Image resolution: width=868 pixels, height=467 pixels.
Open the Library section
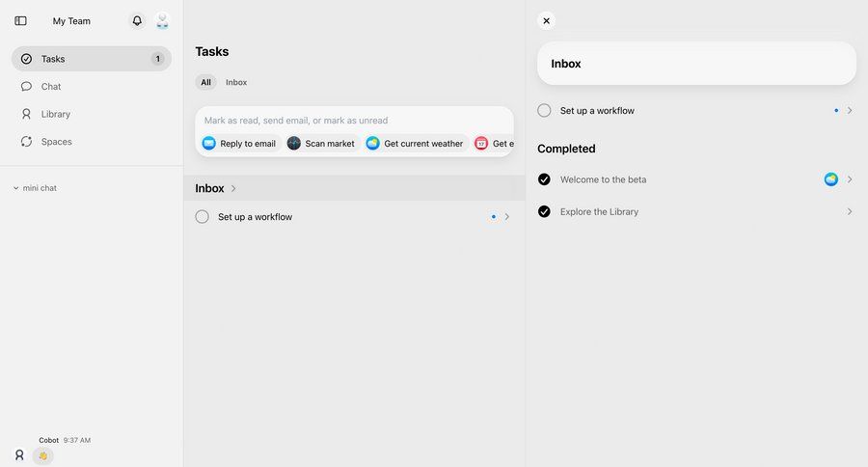pos(55,114)
